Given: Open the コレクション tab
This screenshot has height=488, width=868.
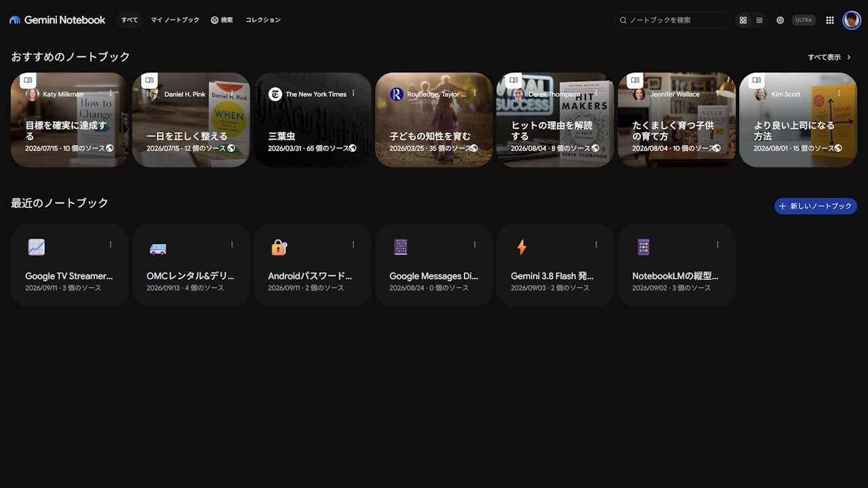Looking at the screenshot, I should [263, 20].
